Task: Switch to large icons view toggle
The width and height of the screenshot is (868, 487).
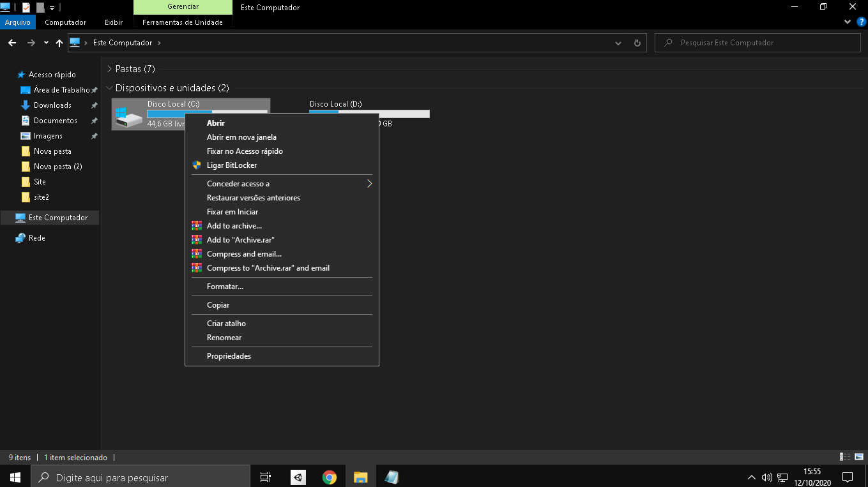Action: (x=858, y=457)
